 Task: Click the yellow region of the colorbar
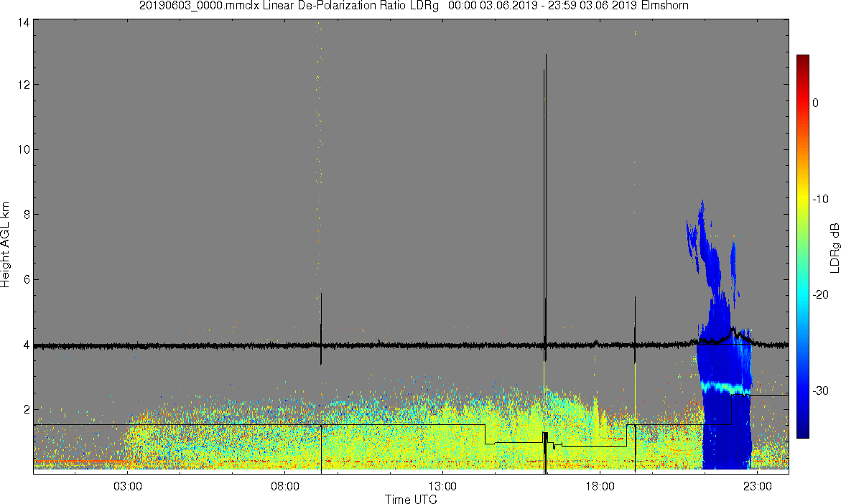pos(803,200)
